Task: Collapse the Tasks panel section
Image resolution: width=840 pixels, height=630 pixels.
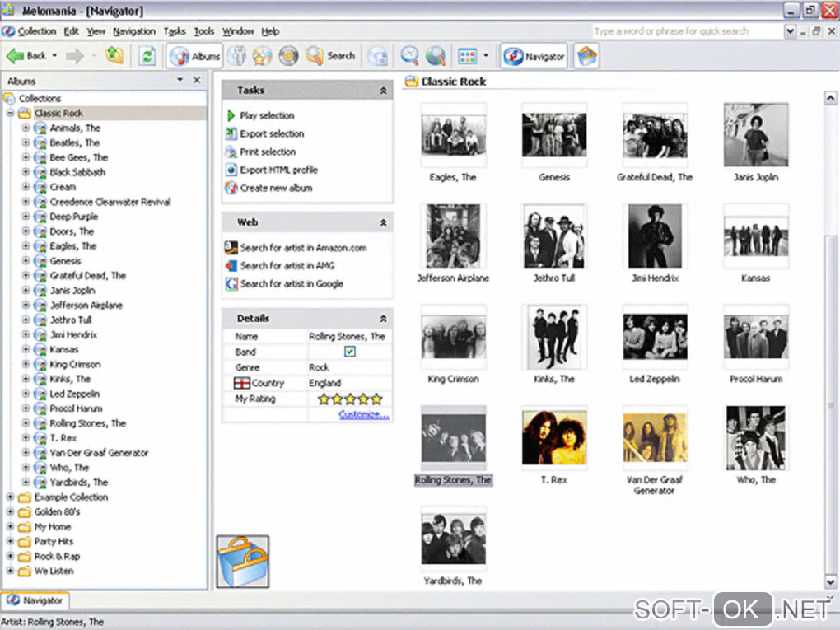Action: (x=383, y=91)
